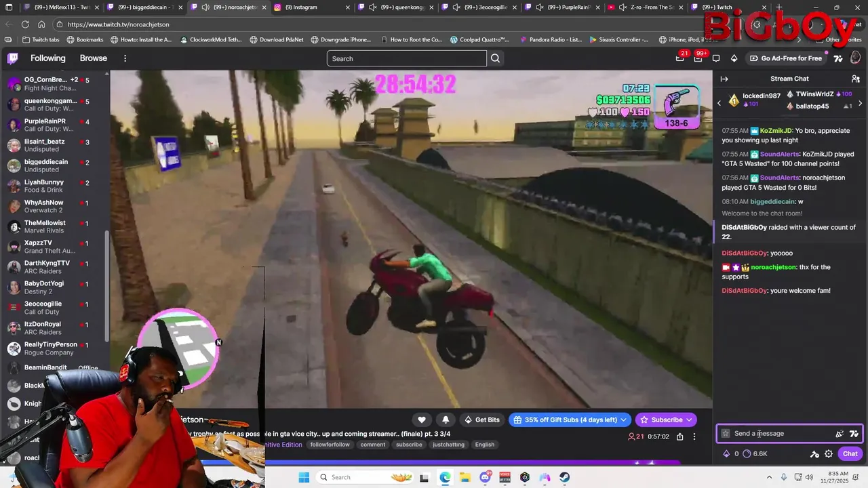Open the more menu beside Browse
Viewport: 868px width, 488px height.
[x=125, y=58]
